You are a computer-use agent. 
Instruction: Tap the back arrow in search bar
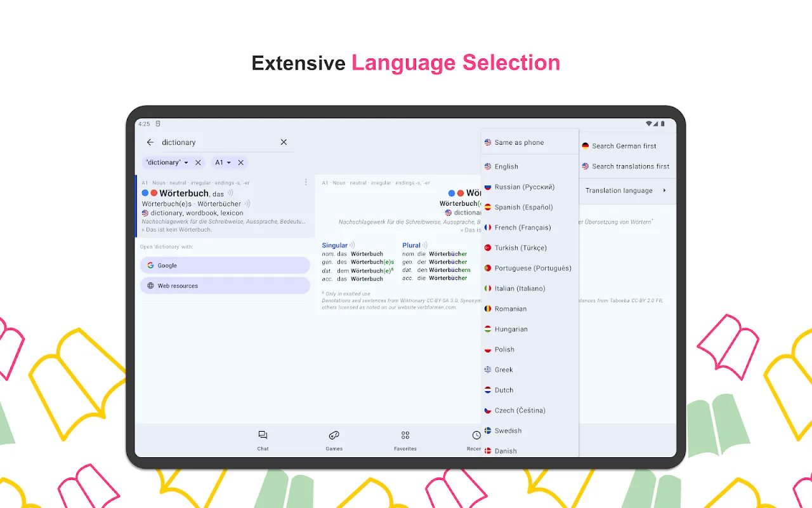click(x=150, y=142)
